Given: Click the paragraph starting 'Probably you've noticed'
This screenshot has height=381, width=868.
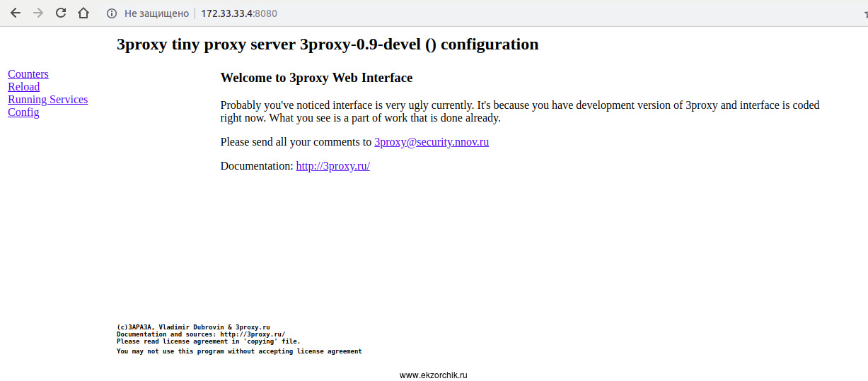Looking at the screenshot, I should tap(519, 112).
